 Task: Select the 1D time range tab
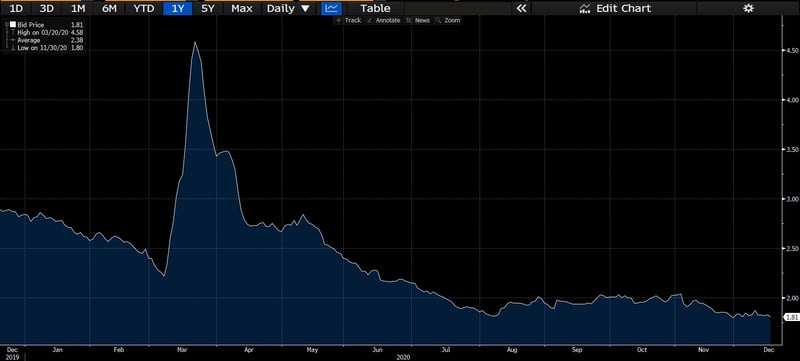point(16,8)
